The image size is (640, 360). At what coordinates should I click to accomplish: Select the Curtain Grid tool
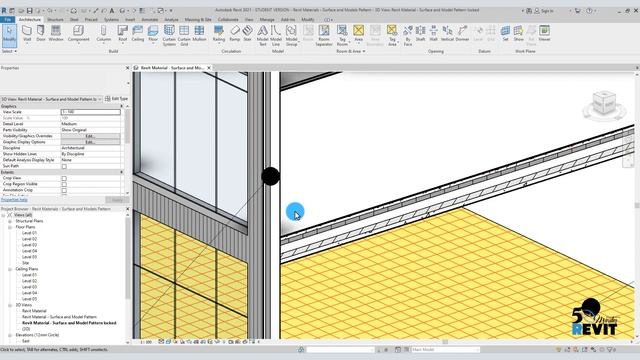[x=184, y=36]
